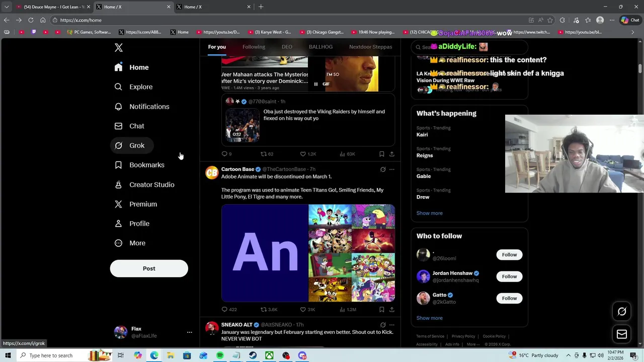Switch to the BALLHOG tab
This screenshot has height=362, width=644.
pyautogui.click(x=320, y=47)
